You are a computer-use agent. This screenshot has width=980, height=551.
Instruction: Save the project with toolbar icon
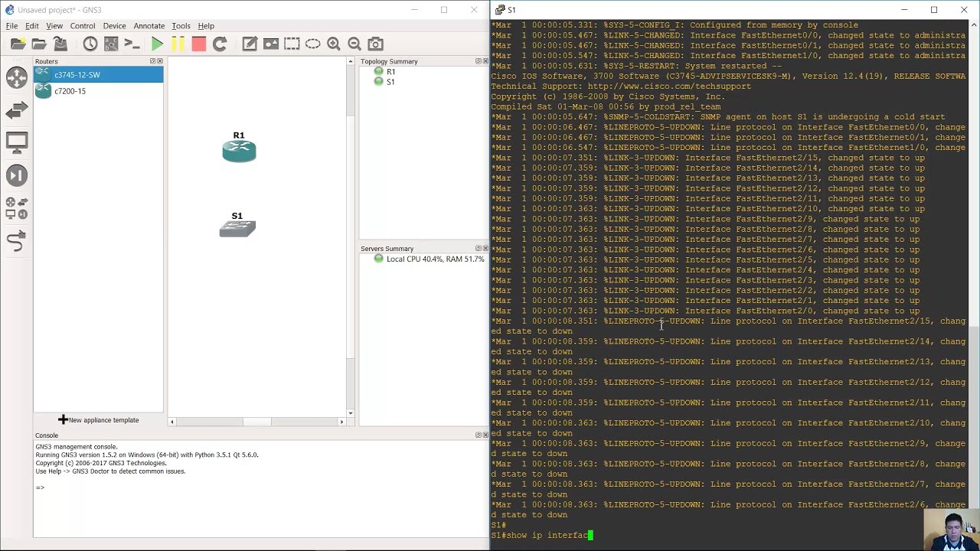click(60, 44)
